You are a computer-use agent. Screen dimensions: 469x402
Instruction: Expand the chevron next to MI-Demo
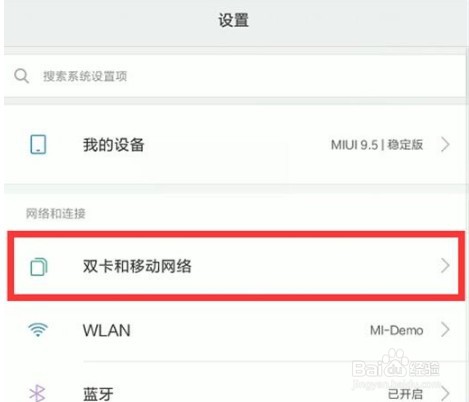[x=445, y=329]
